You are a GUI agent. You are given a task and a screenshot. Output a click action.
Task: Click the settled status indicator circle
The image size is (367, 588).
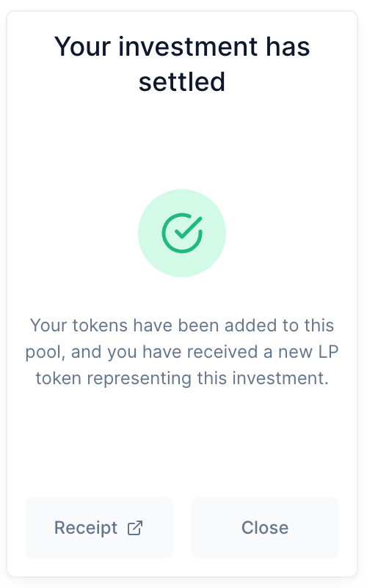tap(182, 233)
